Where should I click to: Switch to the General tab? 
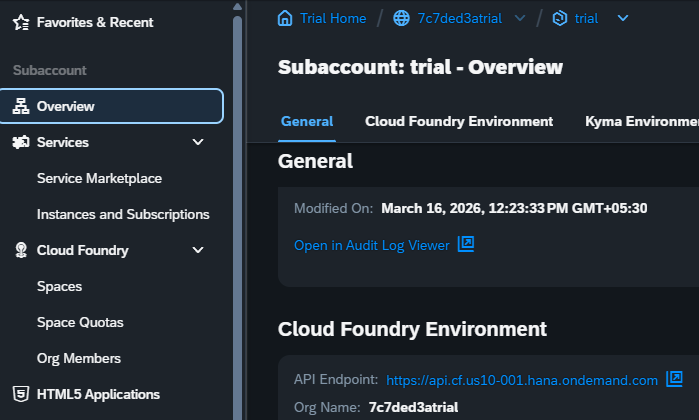(x=307, y=121)
